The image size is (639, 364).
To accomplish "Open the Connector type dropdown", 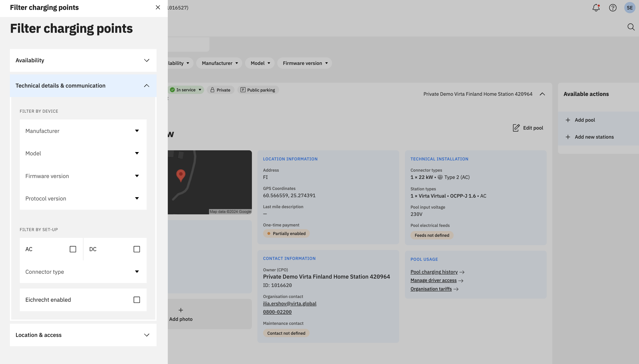I will [x=83, y=272].
